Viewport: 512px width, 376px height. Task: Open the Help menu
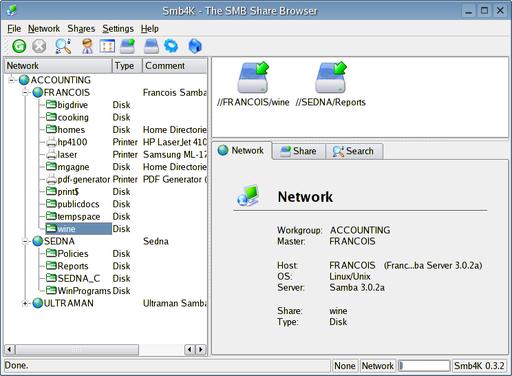[149, 29]
